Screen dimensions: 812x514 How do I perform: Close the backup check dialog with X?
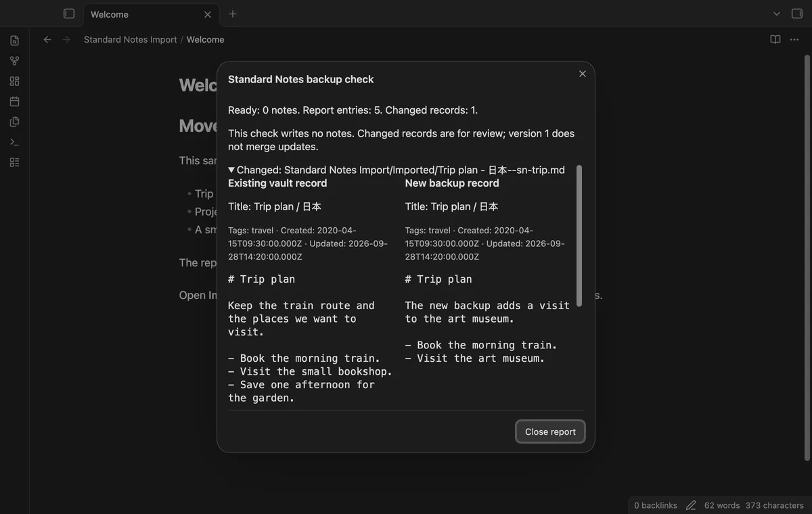pyautogui.click(x=583, y=74)
